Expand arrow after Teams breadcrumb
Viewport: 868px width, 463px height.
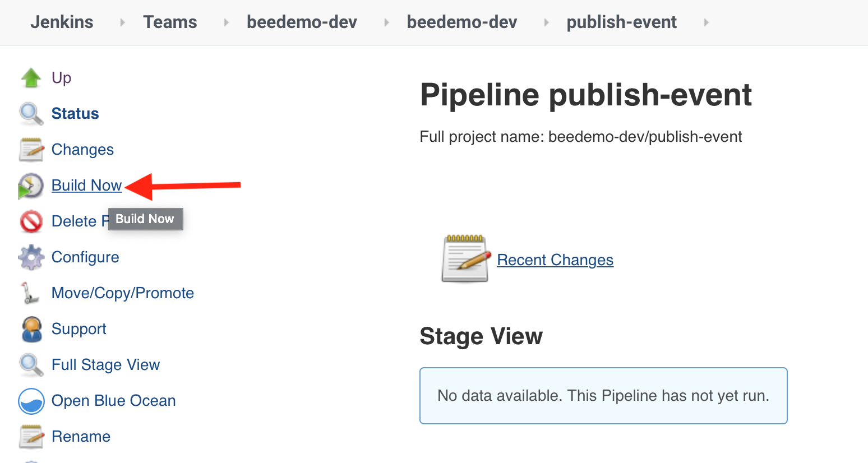(226, 22)
